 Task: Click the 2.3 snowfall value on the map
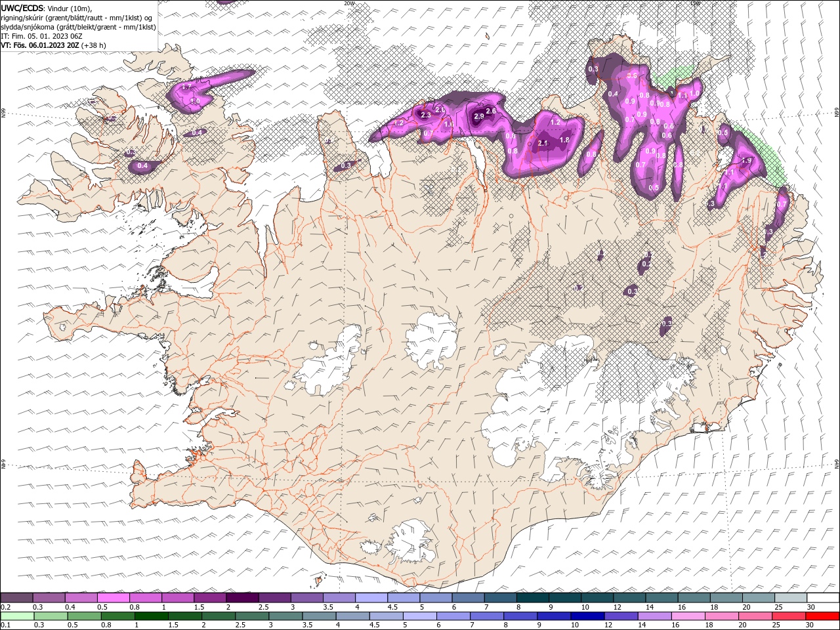coord(425,115)
